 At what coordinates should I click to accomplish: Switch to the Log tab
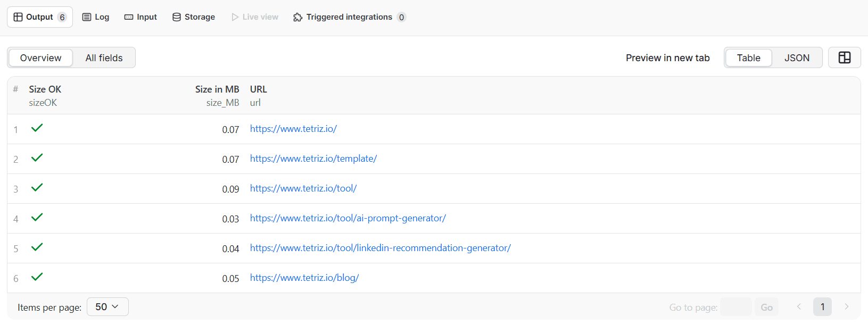pos(96,17)
